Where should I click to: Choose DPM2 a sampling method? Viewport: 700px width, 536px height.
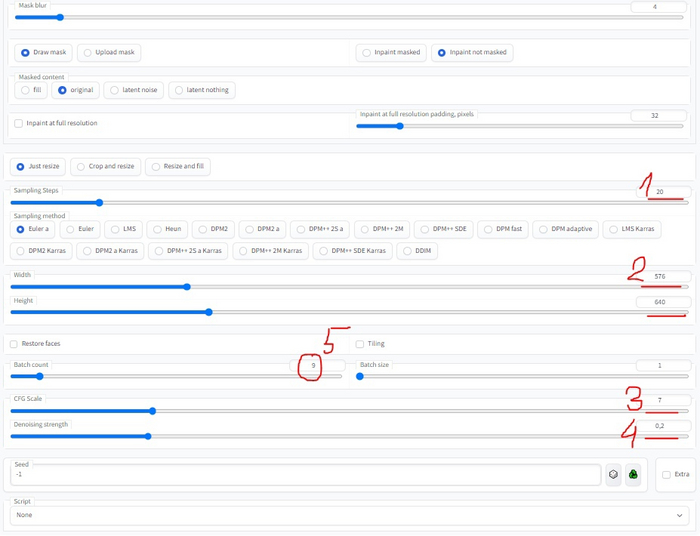(x=262, y=229)
